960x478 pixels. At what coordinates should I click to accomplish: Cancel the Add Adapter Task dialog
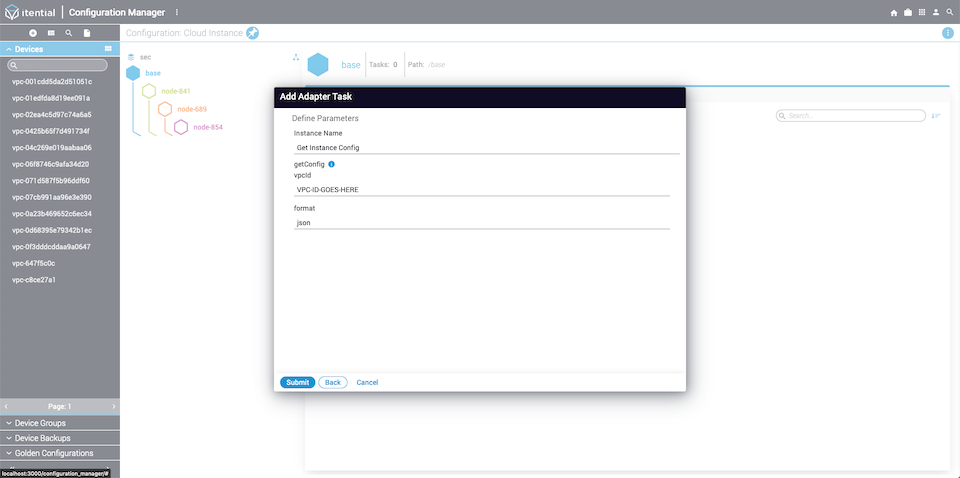pos(367,383)
